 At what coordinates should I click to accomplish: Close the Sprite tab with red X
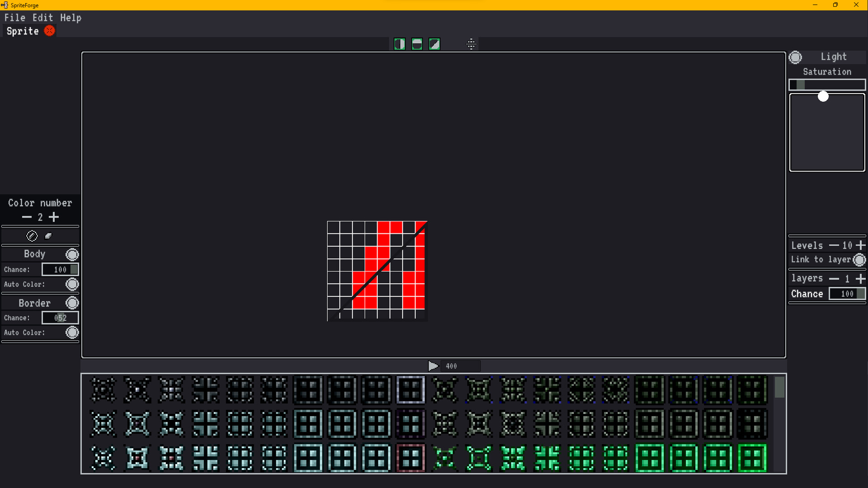pyautogui.click(x=50, y=31)
